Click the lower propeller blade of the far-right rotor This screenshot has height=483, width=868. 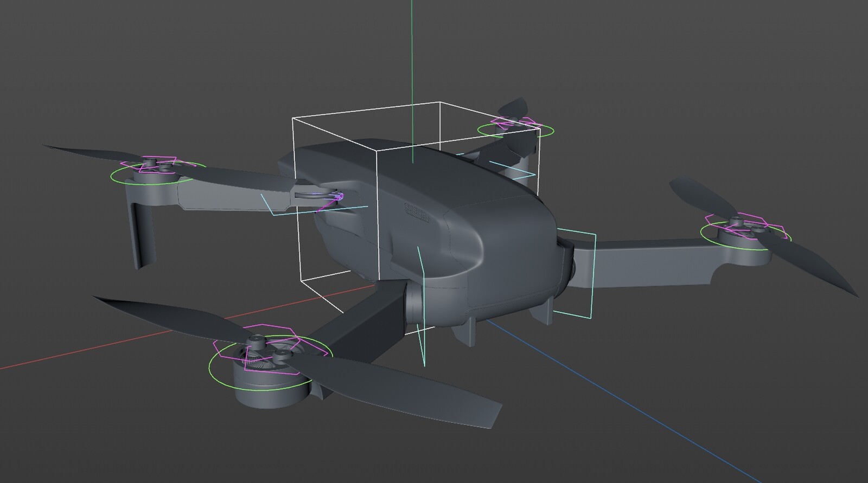808,263
